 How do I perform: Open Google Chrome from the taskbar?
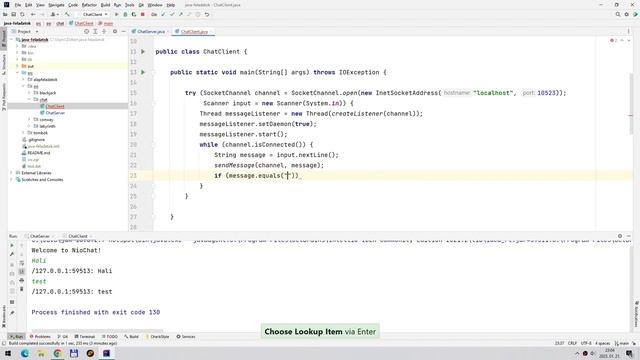[x=57, y=353]
